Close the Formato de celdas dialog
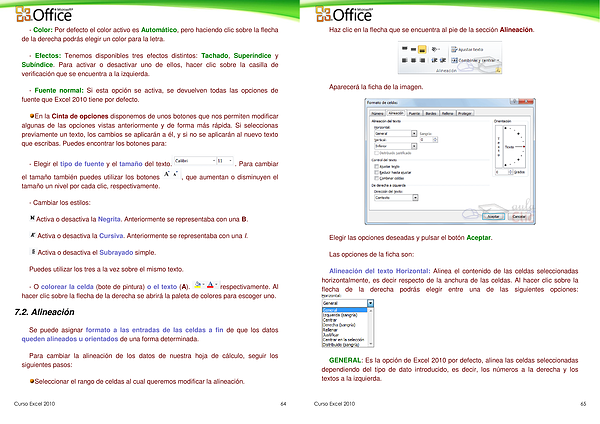This screenshot has width=600, height=424. 527,102
